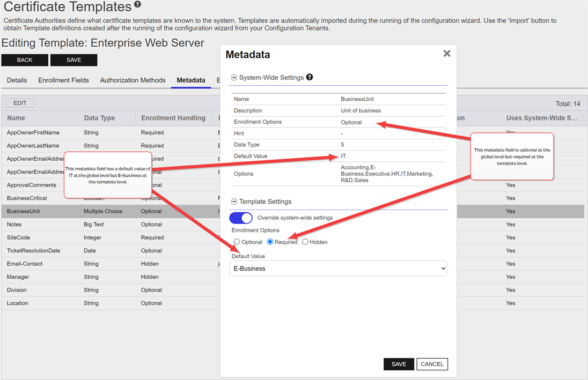Select the Required enrollment radio button
Image resolution: width=588 pixels, height=380 pixels.
click(x=270, y=242)
